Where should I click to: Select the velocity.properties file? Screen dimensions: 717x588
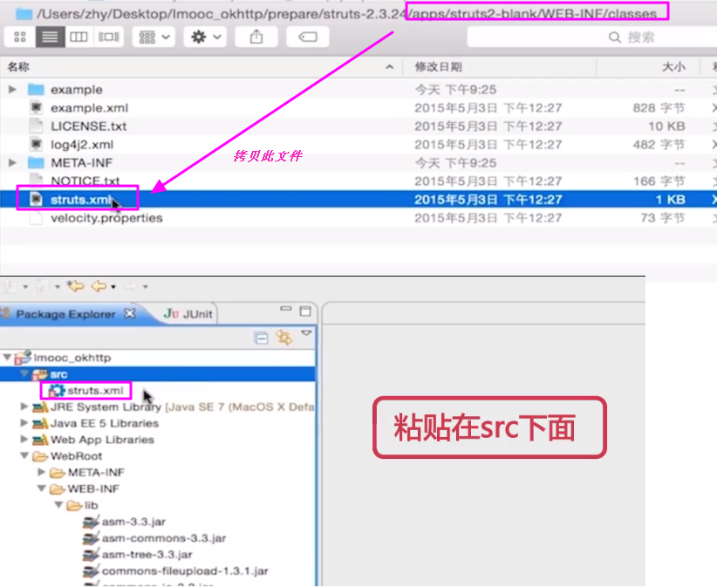pos(106,217)
